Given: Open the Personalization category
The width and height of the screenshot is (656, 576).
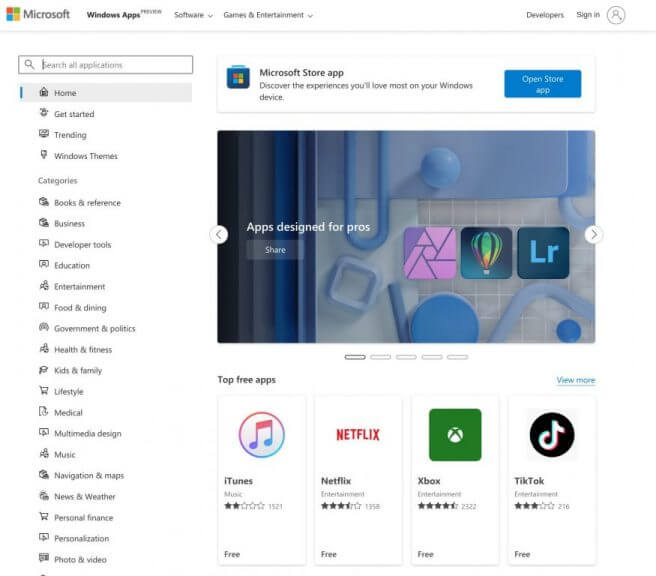Looking at the screenshot, I should (82, 539).
